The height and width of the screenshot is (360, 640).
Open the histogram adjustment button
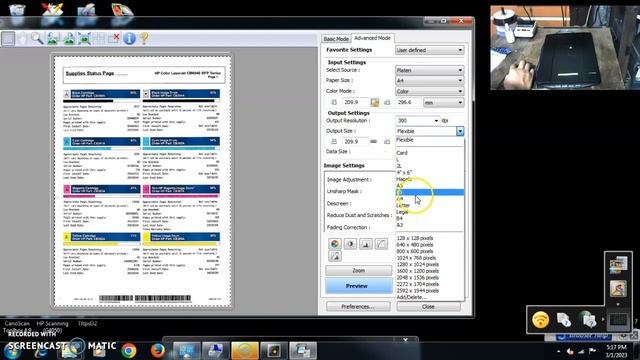tap(366, 244)
